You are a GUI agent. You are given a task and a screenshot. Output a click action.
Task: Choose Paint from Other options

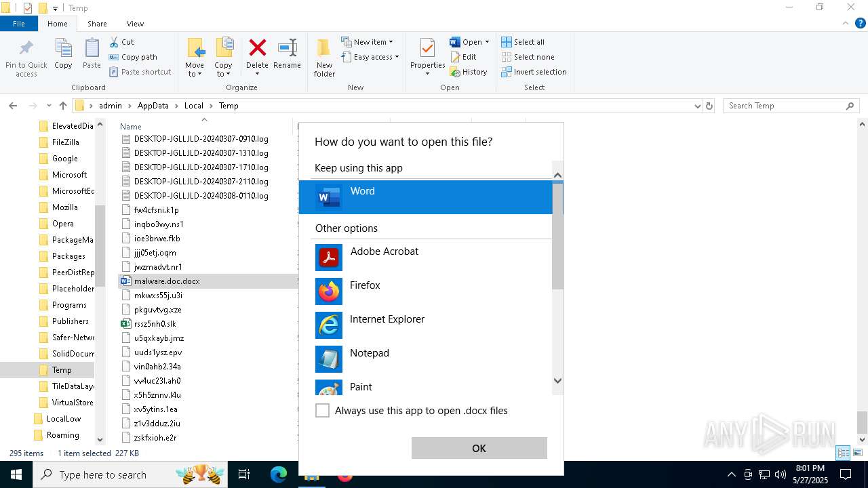pyautogui.click(x=426, y=387)
